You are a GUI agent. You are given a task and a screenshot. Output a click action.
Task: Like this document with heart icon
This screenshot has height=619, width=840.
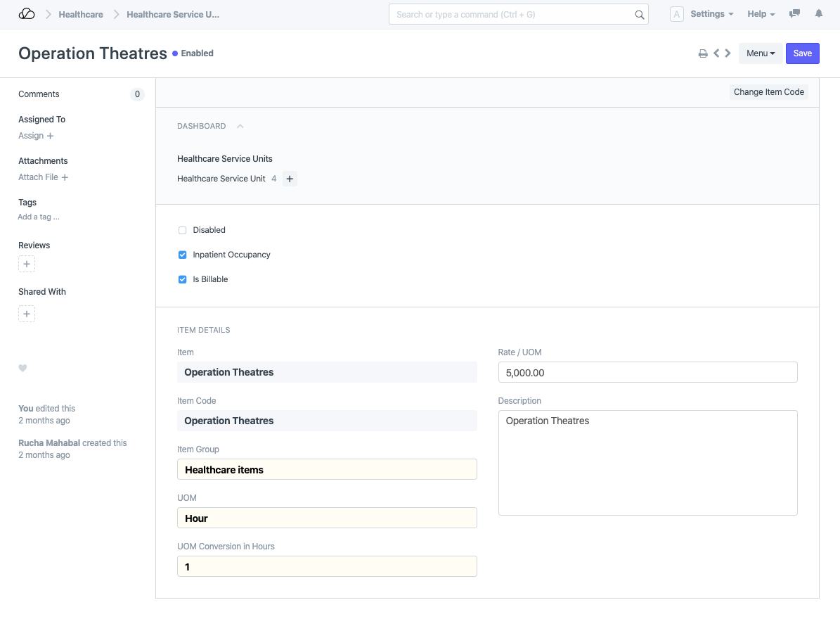click(22, 368)
